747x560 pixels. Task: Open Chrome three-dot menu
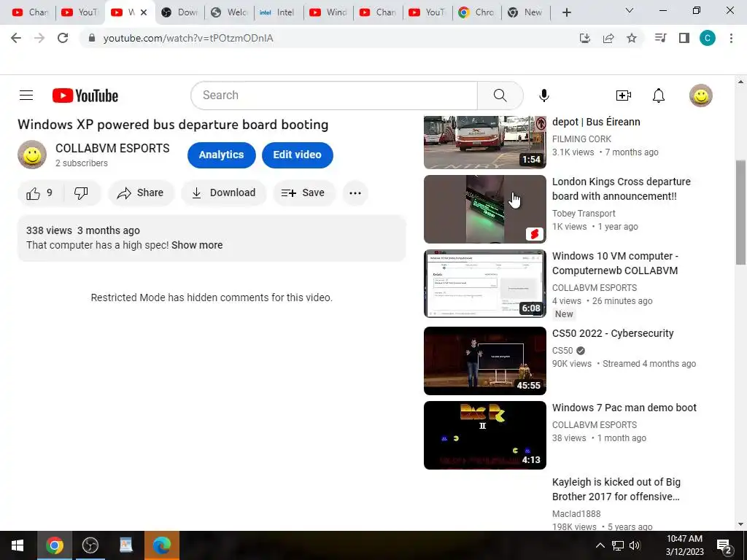point(731,38)
